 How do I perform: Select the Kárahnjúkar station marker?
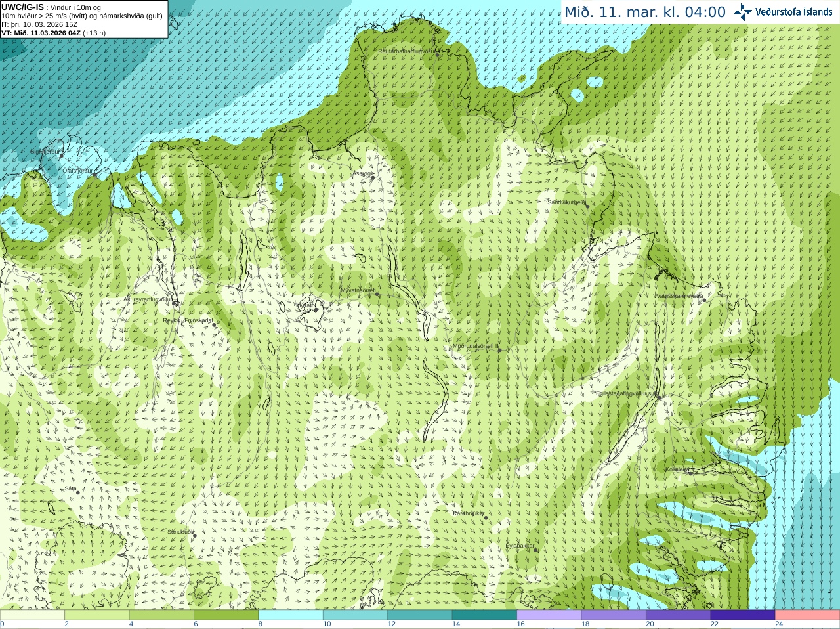click(x=486, y=517)
